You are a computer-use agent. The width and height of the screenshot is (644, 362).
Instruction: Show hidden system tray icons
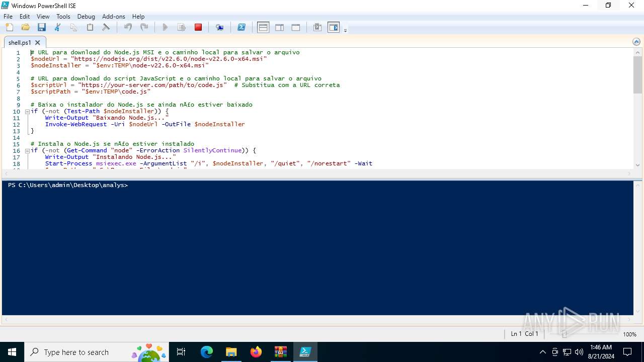tap(542, 352)
